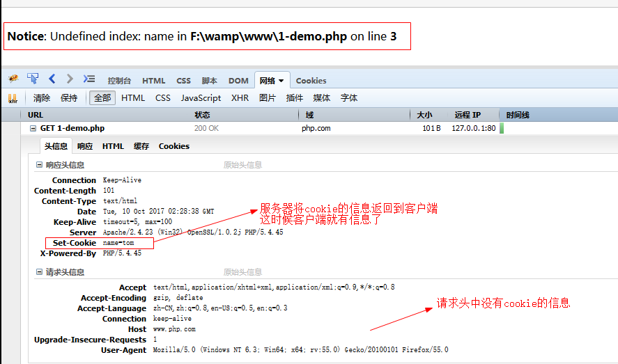Click the XHR break icon
This screenshot has height=364, width=618.
(x=13, y=98)
